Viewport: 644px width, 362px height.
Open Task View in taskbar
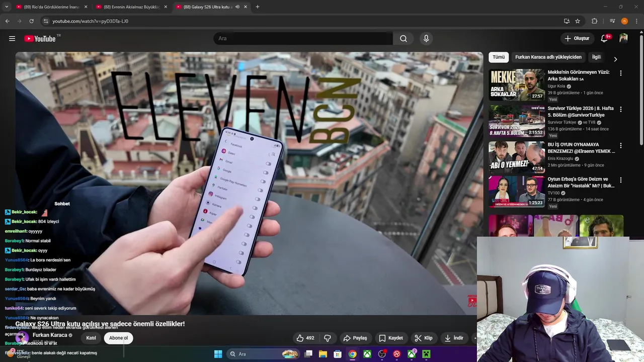[308, 354]
